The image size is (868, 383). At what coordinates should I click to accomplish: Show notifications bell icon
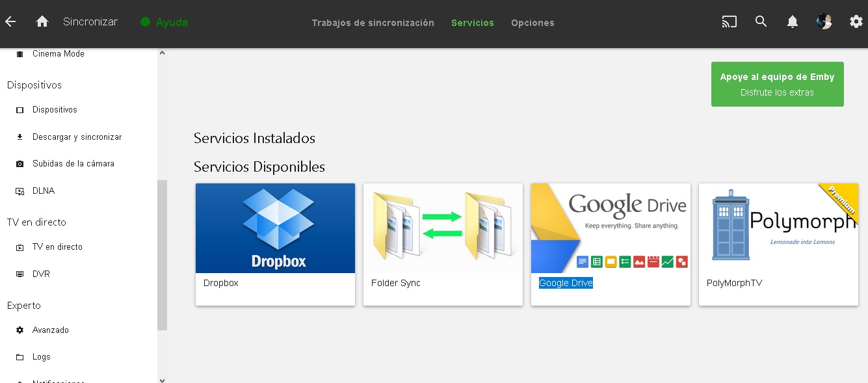792,21
